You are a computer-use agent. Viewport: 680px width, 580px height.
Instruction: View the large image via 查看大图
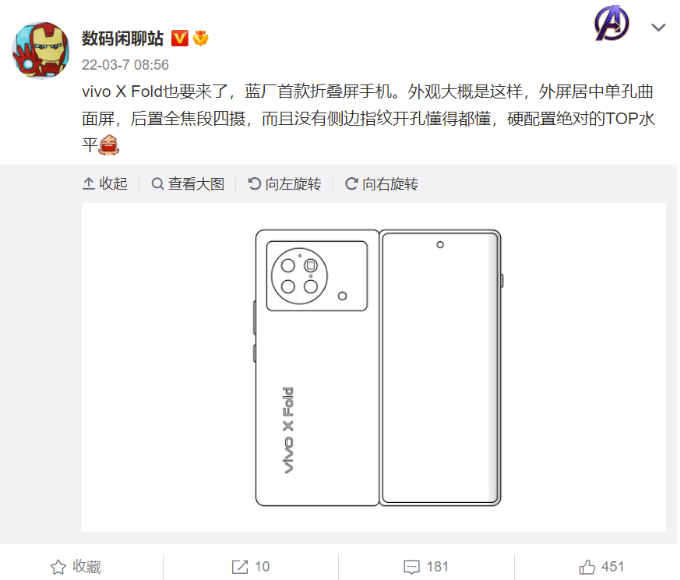click(188, 184)
